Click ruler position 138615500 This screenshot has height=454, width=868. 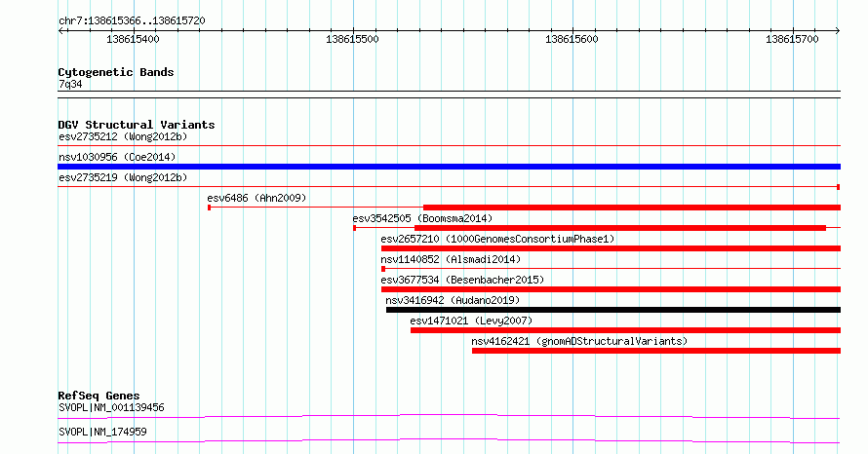coord(352,39)
